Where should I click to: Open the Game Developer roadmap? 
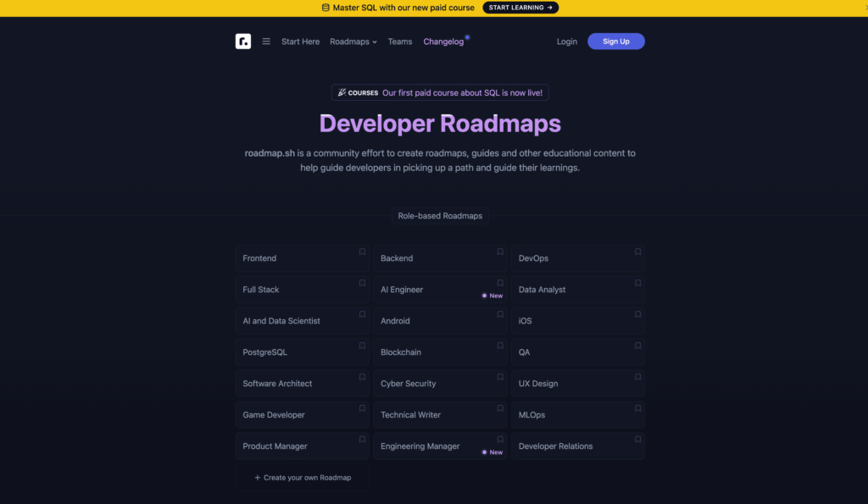(303, 415)
